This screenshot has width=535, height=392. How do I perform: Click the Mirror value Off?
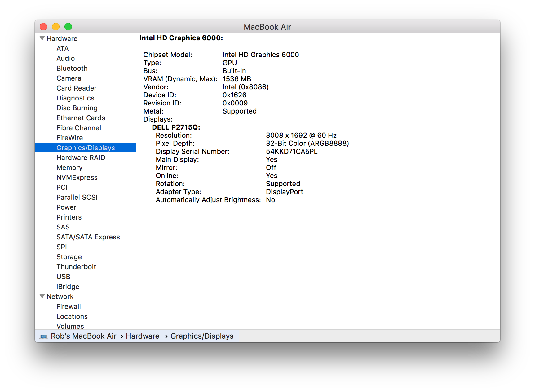pos(271,167)
